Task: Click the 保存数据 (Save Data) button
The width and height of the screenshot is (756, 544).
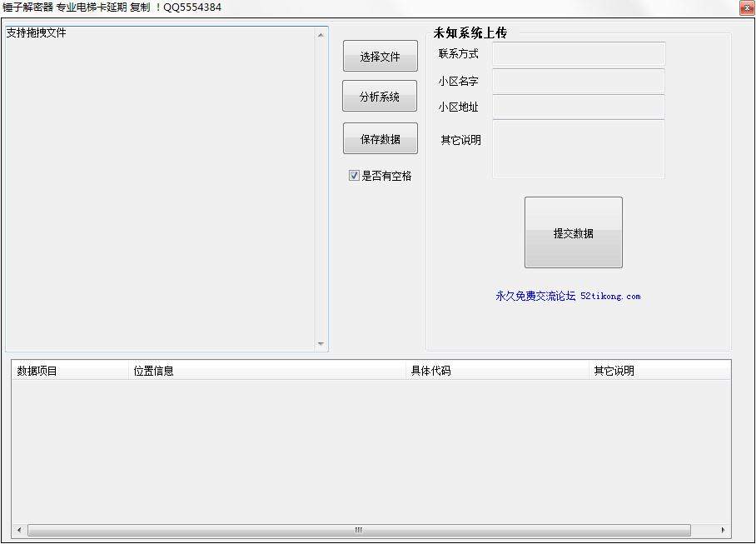Action: (x=380, y=137)
